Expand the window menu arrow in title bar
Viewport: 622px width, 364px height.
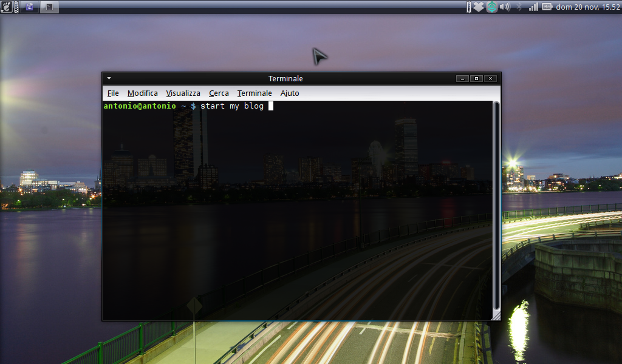[109, 78]
